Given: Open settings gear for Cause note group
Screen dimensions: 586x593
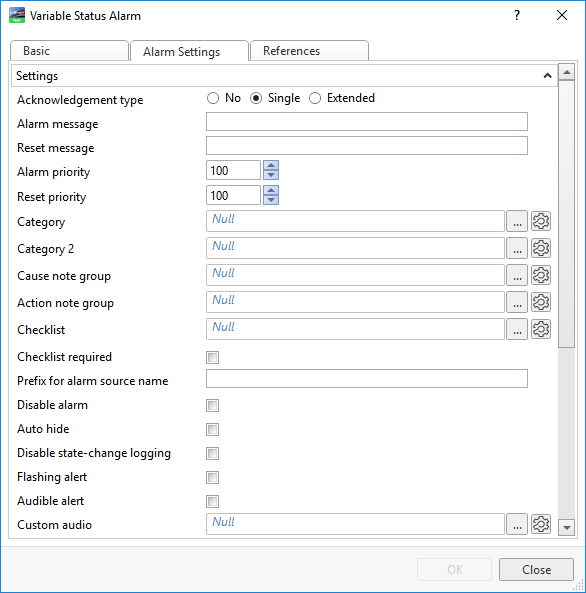Looking at the screenshot, I should (541, 275).
